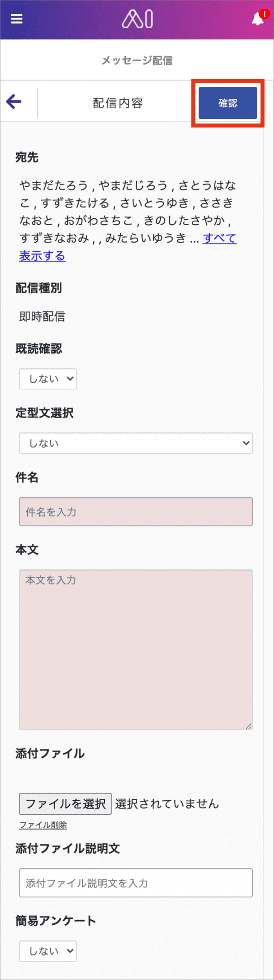Click the AI logo in header

pyautogui.click(x=137, y=19)
